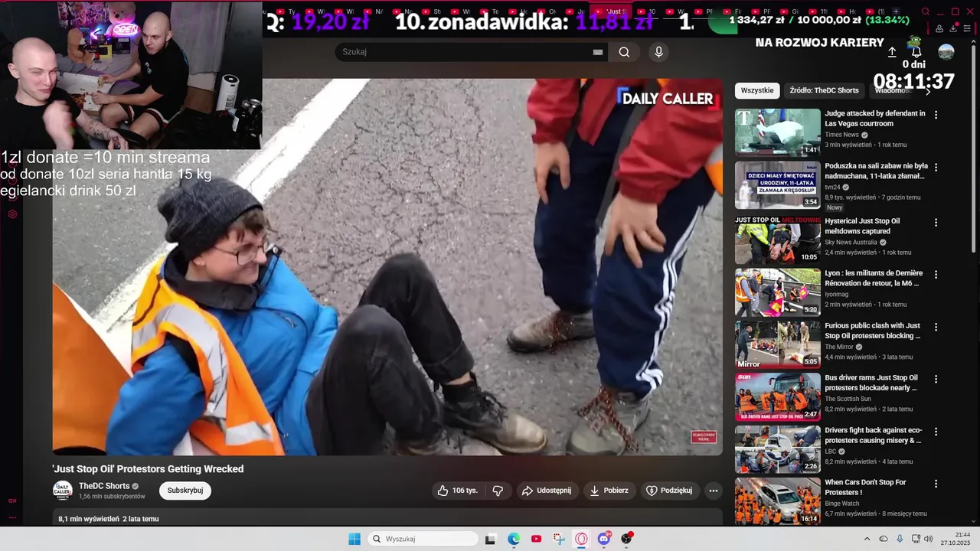Click the YouTube search magnifier button
Screen dimensions: 980x551
click(625, 52)
